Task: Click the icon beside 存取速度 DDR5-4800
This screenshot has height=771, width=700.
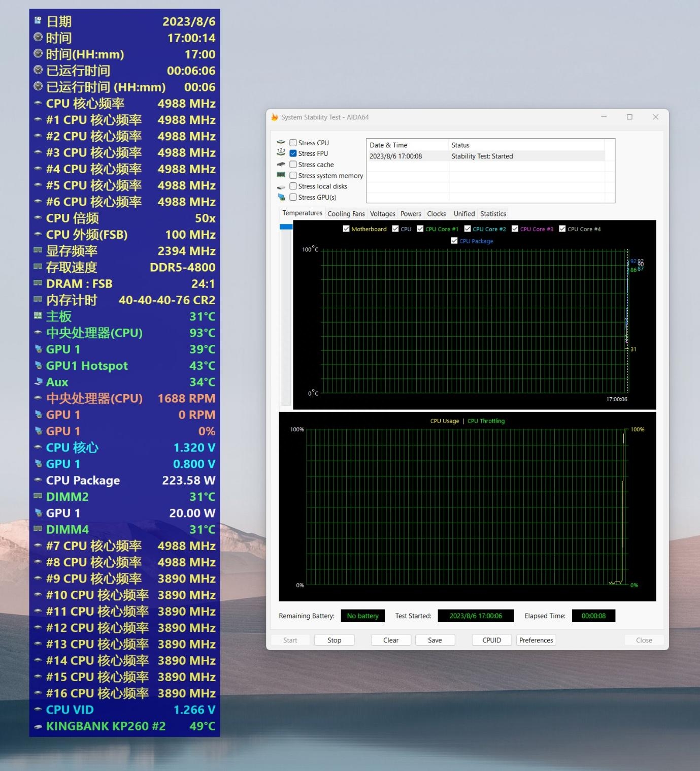Action: click(x=38, y=266)
